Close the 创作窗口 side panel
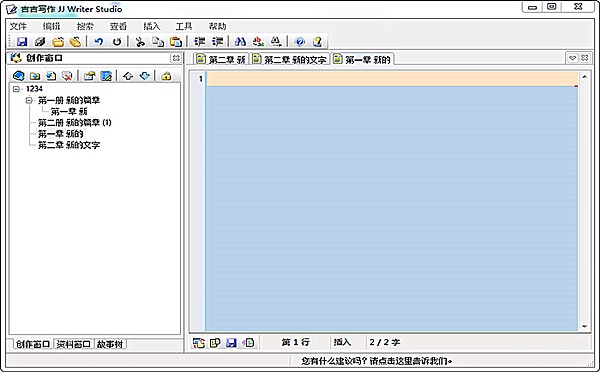600x372 pixels. 176,58
